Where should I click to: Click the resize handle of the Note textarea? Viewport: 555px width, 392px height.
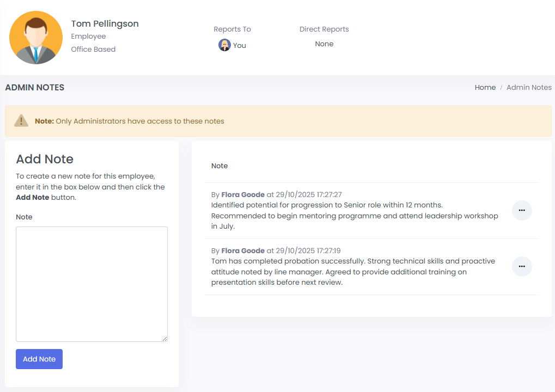click(x=164, y=338)
